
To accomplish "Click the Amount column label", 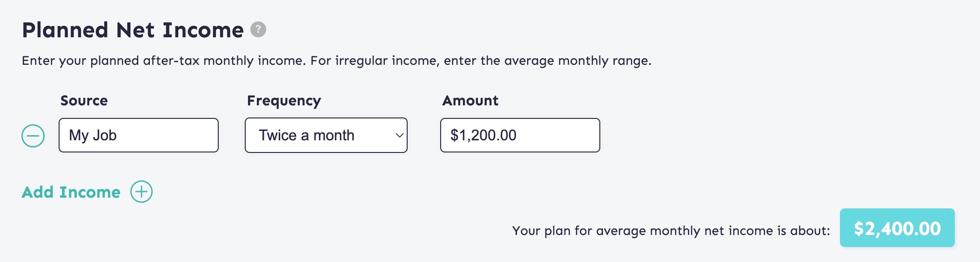I will click(x=470, y=101).
